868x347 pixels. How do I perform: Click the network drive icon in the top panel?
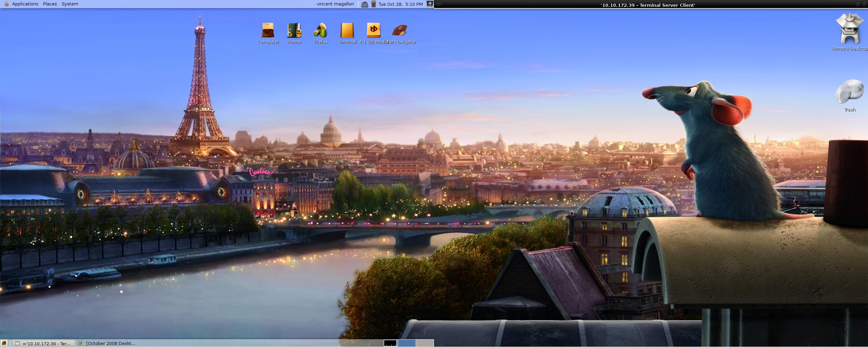(x=365, y=4)
